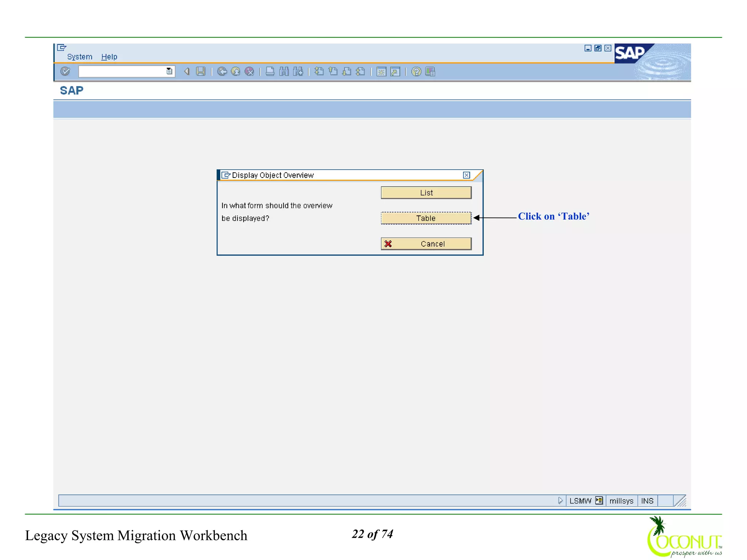Click the Generate Shortcut icon
Viewport: 747px width, 560px height.
pyautogui.click(x=395, y=72)
